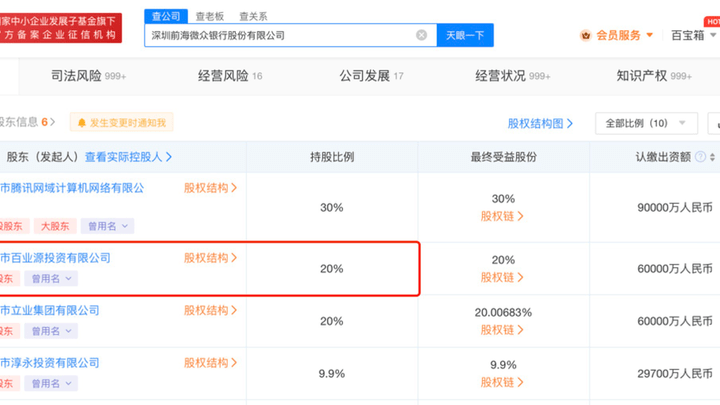Select the 9.9% holding ratio cell

click(332, 374)
